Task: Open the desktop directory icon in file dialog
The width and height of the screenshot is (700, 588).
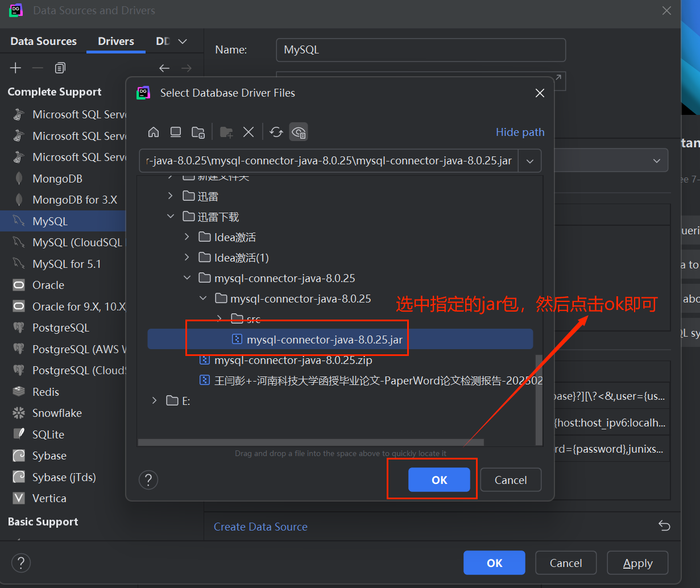Action: (x=176, y=132)
